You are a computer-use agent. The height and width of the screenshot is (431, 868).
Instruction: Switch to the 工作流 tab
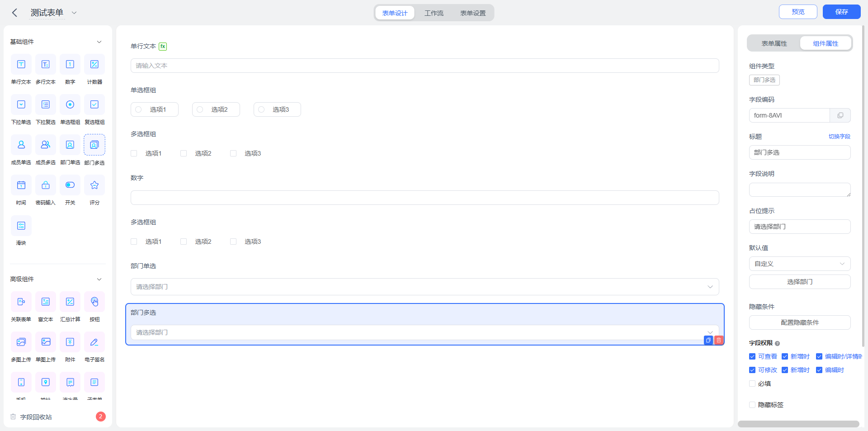(434, 13)
